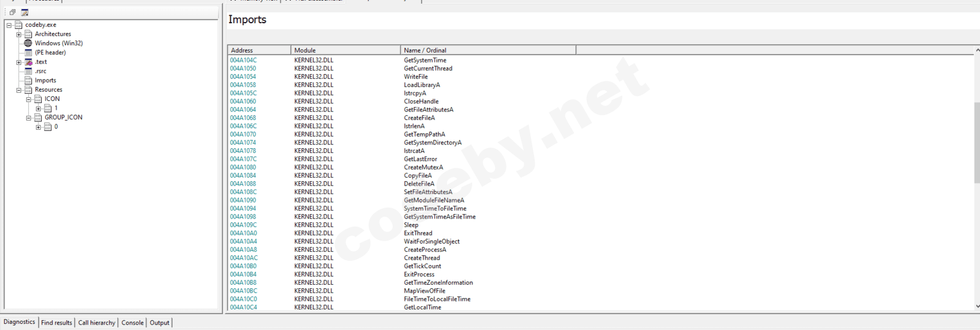
Task: Select the GetTickCount import name
Action: pos(423,266)
